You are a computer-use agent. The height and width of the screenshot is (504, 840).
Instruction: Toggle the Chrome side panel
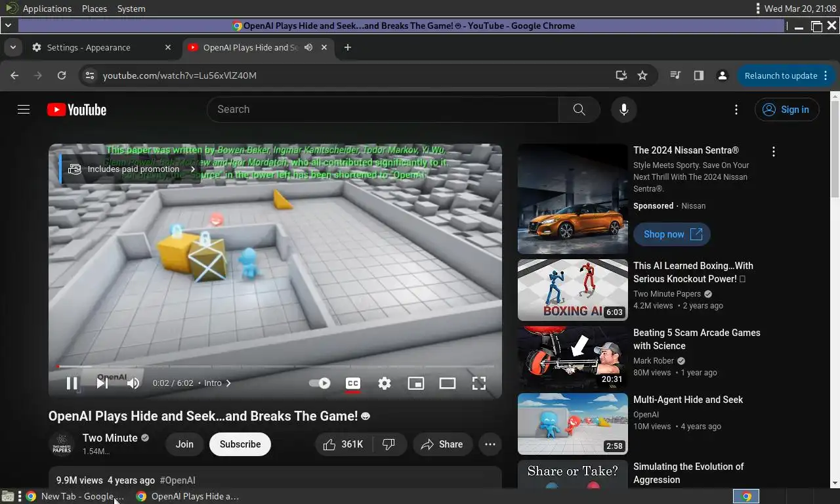699,75
